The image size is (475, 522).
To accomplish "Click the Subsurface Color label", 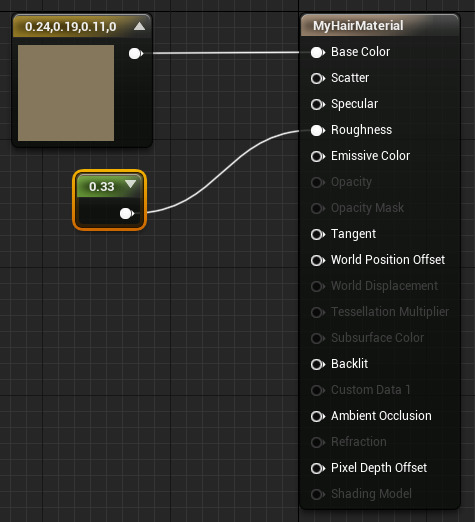I will [x=377, y=338].
